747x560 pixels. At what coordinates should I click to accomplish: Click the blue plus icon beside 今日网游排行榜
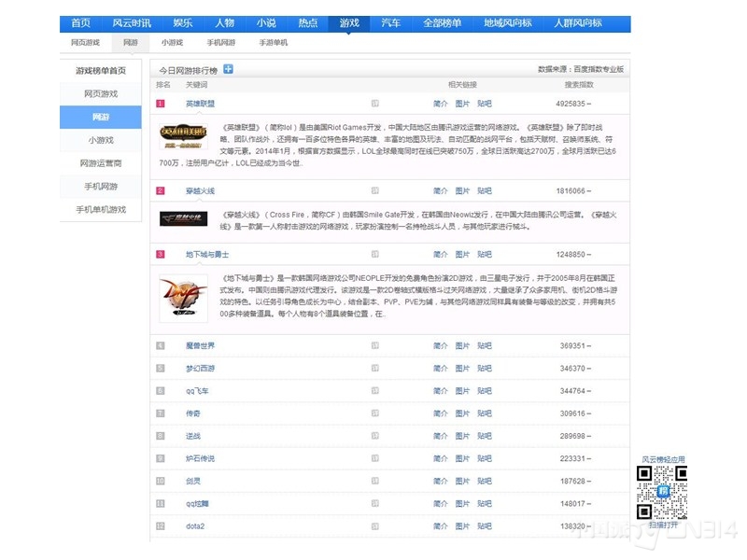[228, 69]
